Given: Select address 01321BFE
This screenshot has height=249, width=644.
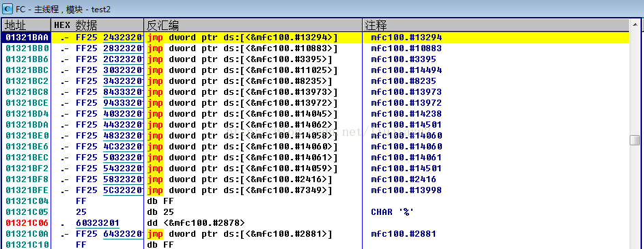Looking at the screenshot, I should pyautogui.click(x=27, y=190).
